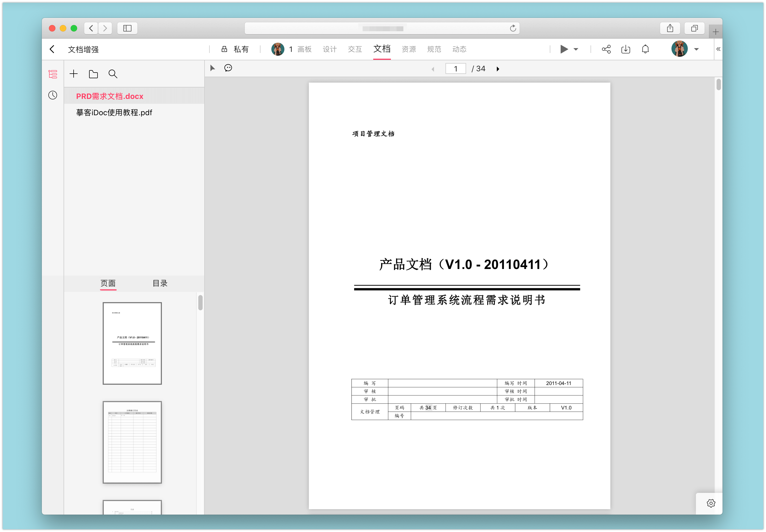Click the 项目管理文档 header text
Screen dimensions: 766x532
[x=373, y=134]
